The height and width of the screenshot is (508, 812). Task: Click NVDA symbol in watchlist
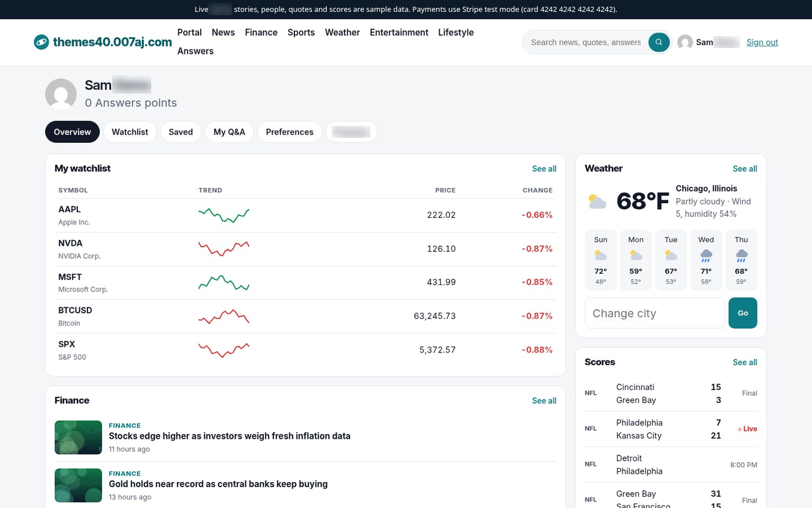coord(70,243)
